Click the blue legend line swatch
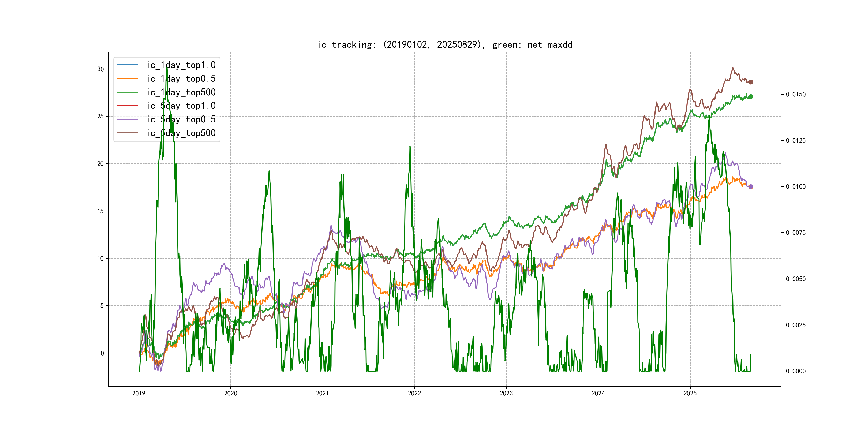The width and height of the screenshot is (868, 434). 128,65
